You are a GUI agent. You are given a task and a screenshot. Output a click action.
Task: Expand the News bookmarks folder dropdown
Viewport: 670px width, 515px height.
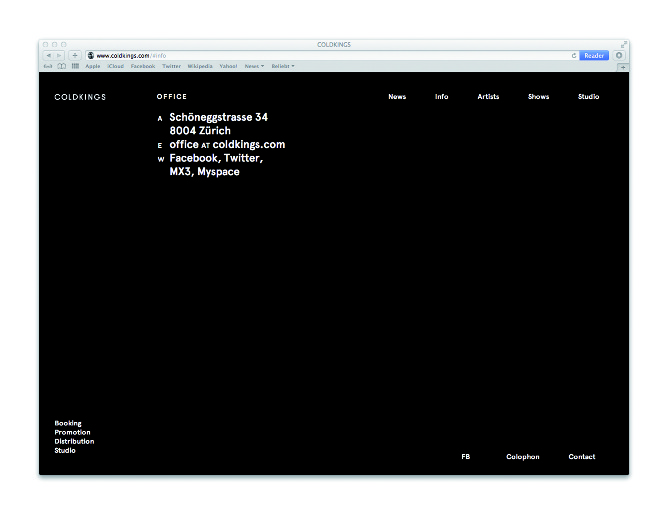[254, 66]
